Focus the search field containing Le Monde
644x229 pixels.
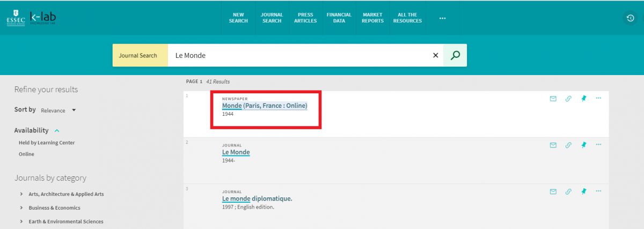[298, 55]
